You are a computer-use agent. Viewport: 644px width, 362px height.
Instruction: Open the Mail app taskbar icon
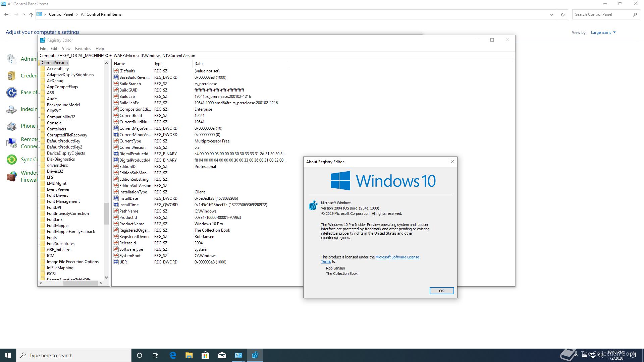pyautogui.click(x=222, y=355)
